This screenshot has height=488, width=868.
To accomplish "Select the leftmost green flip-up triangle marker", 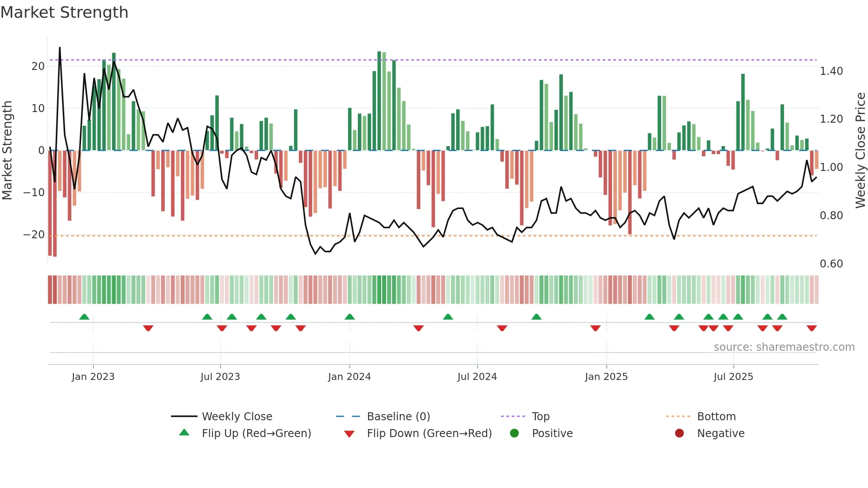I will [x=84, y=317].
